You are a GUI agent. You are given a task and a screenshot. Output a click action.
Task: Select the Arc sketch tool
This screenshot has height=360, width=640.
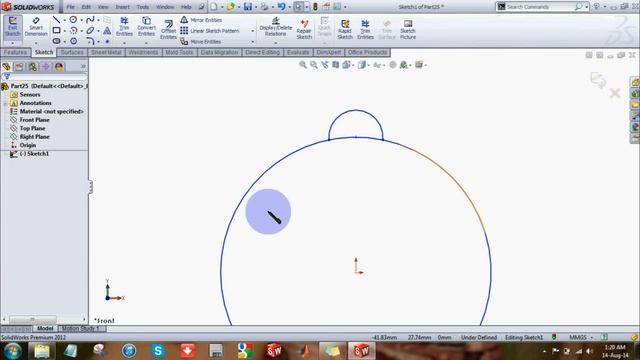pyautogui.click(x=73, y=31)
